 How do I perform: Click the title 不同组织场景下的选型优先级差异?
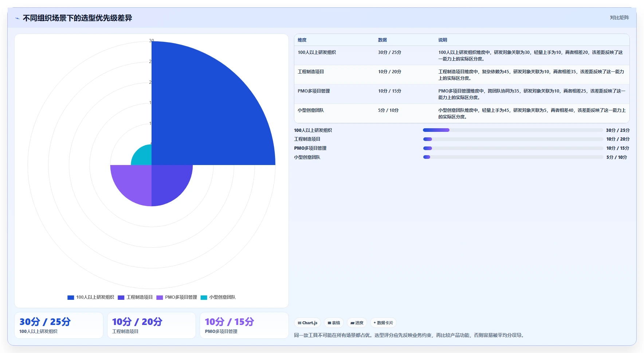click(77, 18)
